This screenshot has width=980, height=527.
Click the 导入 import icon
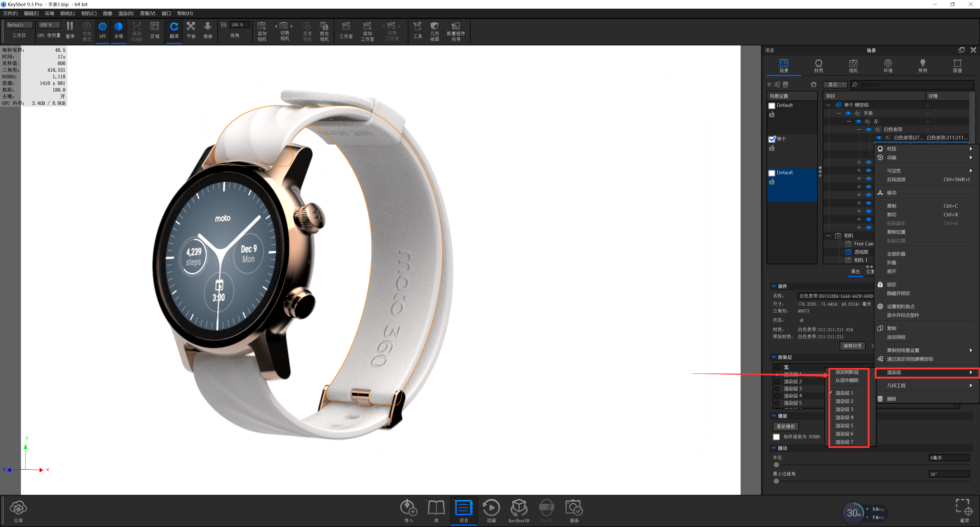coord(408,508)
